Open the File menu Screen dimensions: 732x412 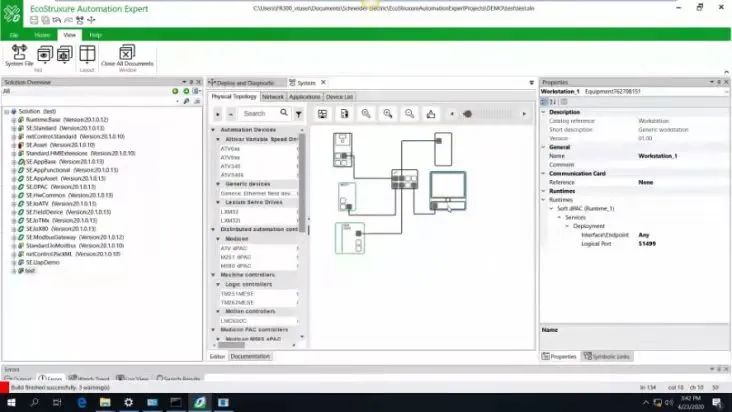click(14, 35)
